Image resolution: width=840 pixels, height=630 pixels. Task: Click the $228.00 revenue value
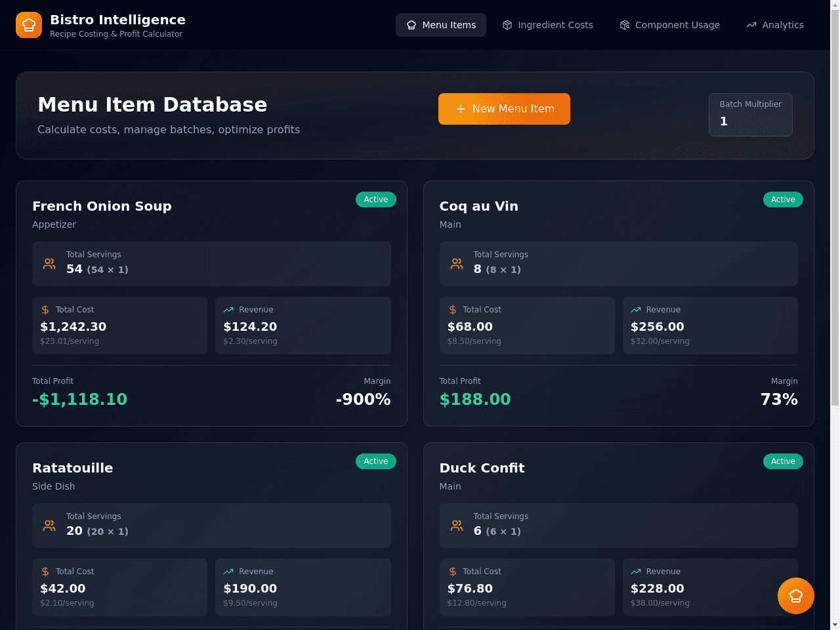658,589
